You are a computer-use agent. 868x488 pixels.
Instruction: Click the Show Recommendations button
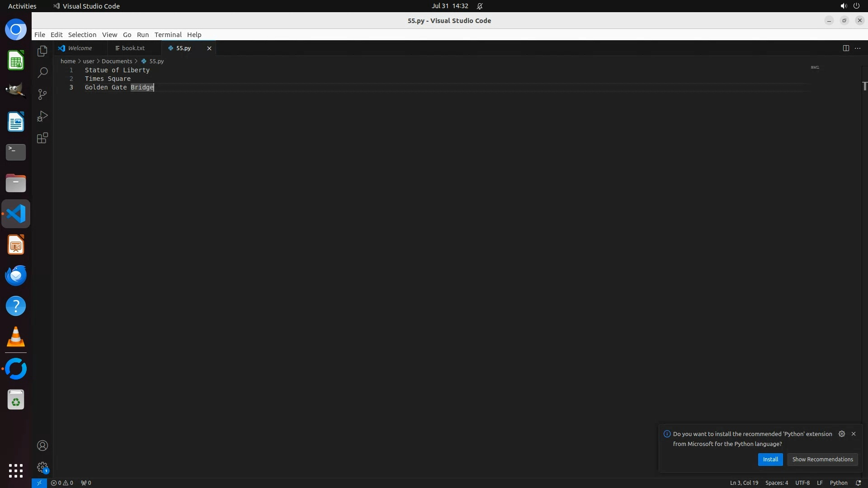[x=822, y=459]
